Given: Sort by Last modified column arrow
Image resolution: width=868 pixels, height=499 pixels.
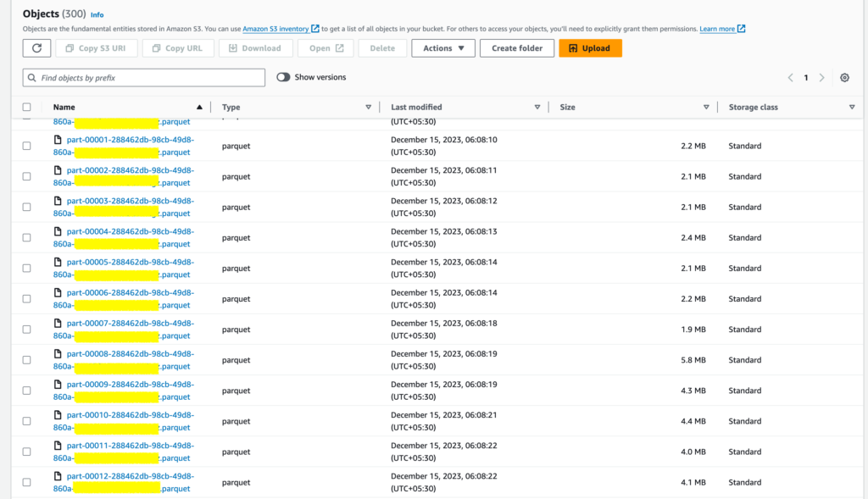Looking at the screenshot, I should 537,108.
